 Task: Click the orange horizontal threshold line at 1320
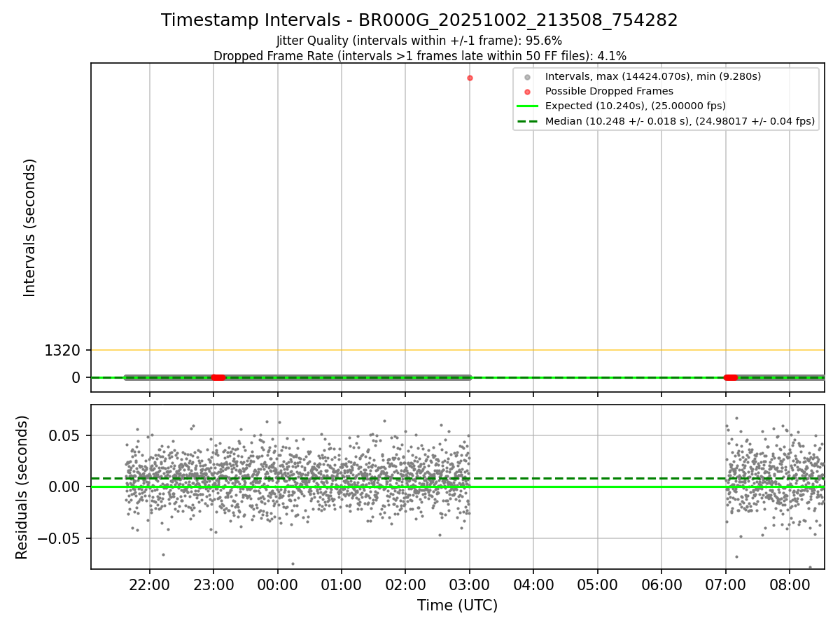(457, 350)
